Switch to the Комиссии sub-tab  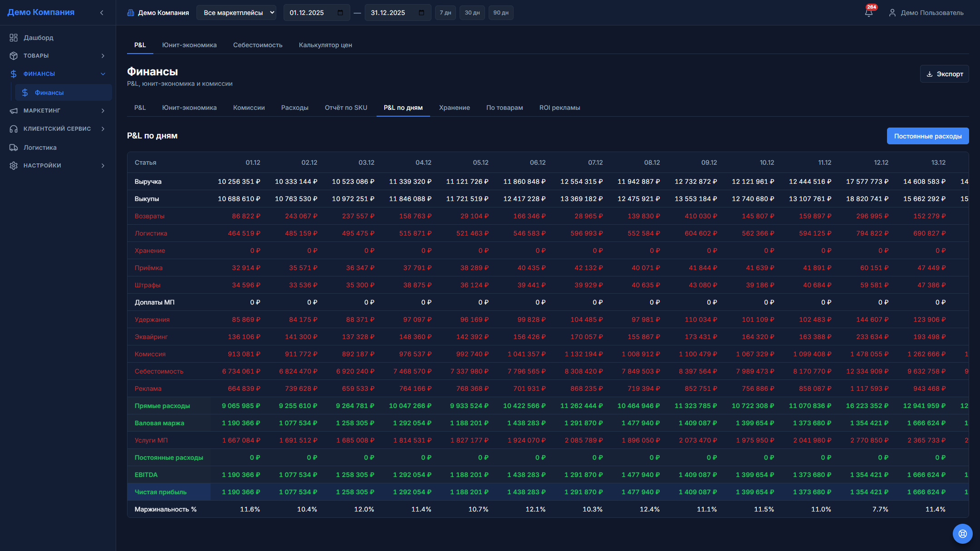249,108
